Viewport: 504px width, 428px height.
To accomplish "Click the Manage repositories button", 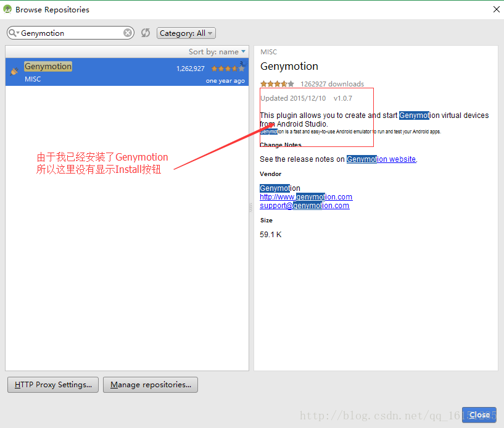I will click(x=151, y=385).
